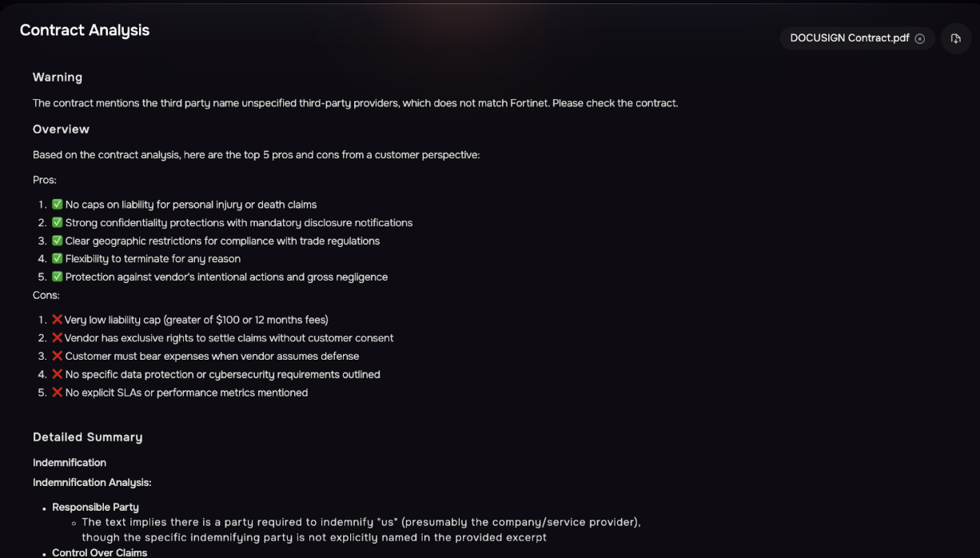The height and width of the screenshot is (558, 980).
Task: Click the export document icon button
Action: [955, 38]
